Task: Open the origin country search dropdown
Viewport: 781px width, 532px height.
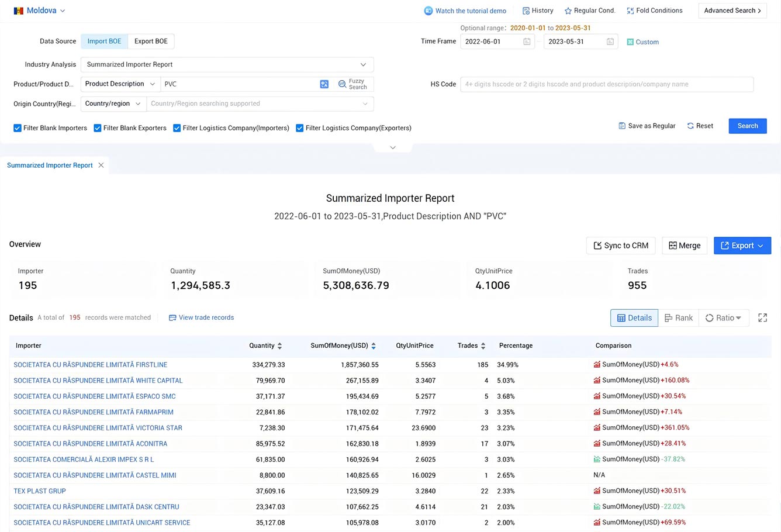Action: [x=260, y=103]
